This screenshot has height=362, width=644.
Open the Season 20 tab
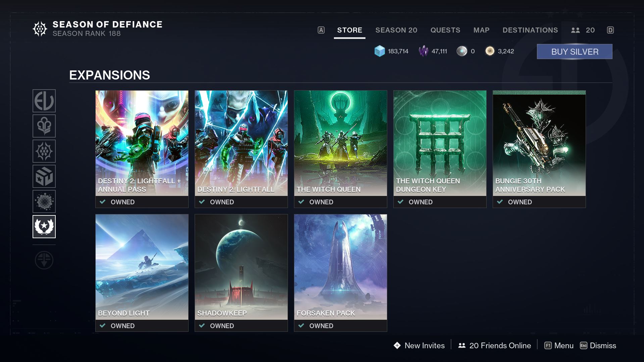(396, 30)
